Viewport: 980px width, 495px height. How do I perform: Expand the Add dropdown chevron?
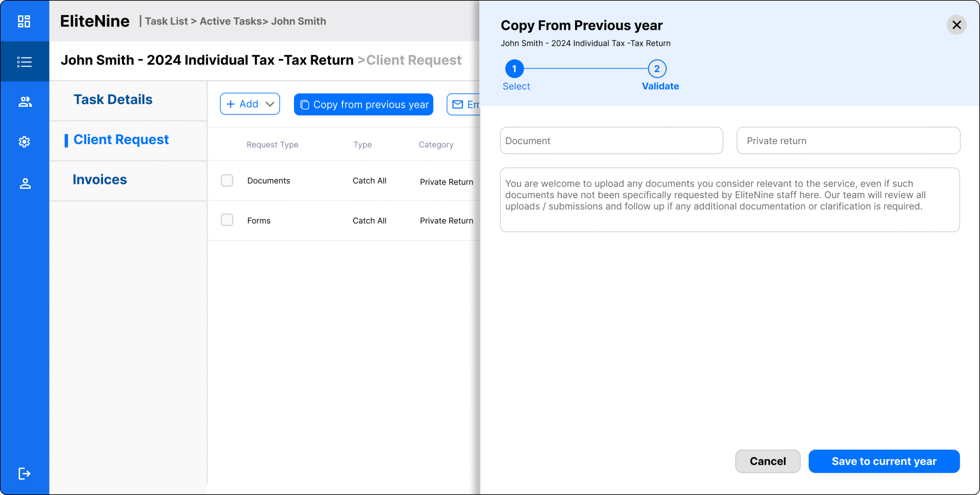pyautogui.click(x=270, y=104)
